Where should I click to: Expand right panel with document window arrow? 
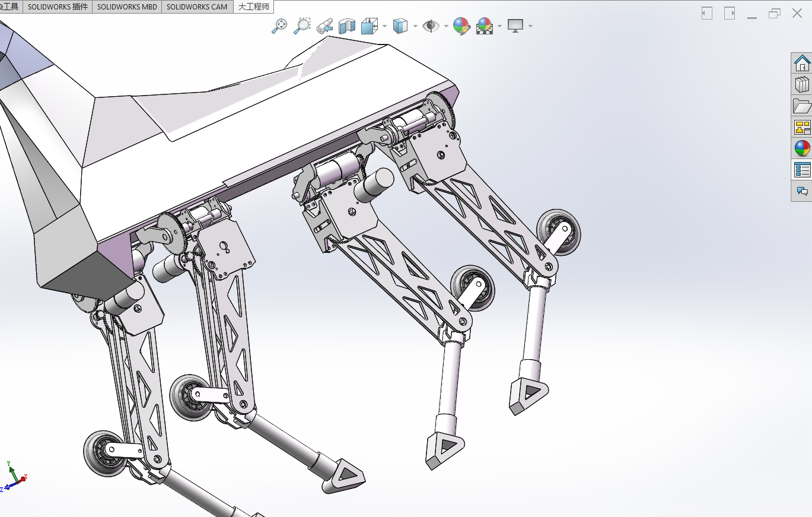point(730,13)
